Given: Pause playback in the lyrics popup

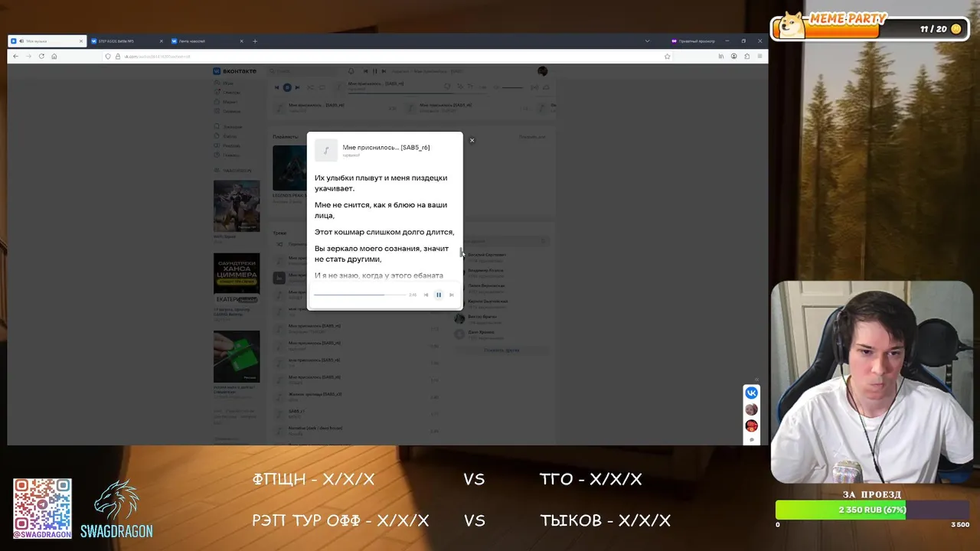Looking at the screenshot, I should [439, 295].
